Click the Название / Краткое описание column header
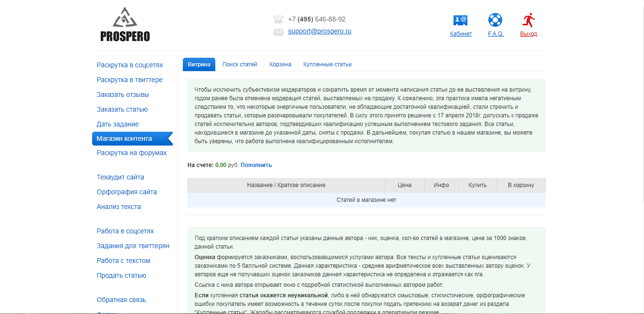This screenshot has height=314, width=644. (286, 185)
